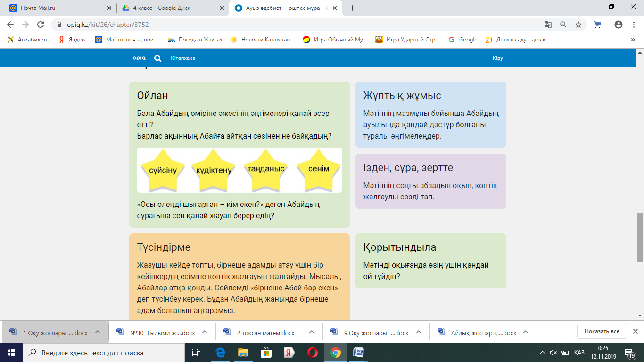The width and height of the screenshot is (644, 362).
Task: Click the Windows taskbar search box
Action: tap(104, 353)
